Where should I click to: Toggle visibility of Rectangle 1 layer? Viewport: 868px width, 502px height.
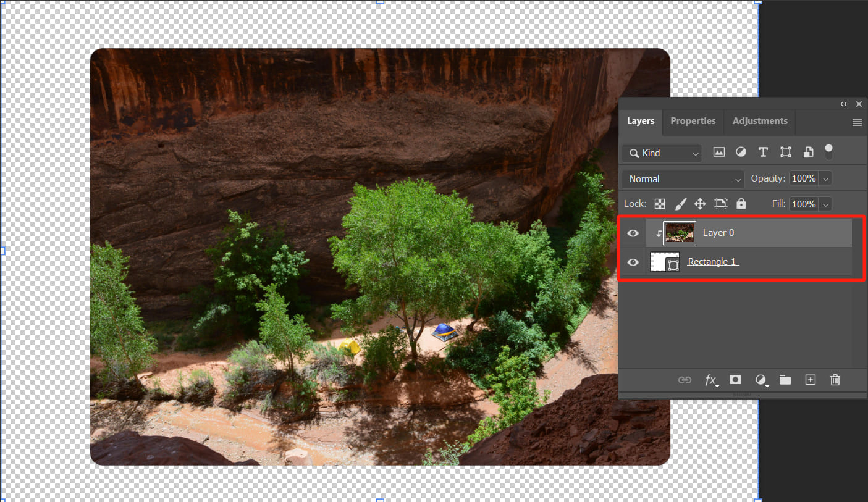(633, 262)
